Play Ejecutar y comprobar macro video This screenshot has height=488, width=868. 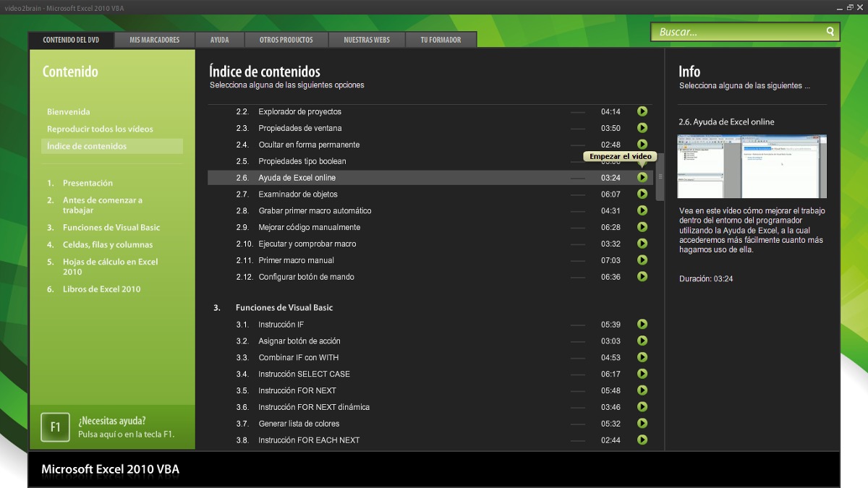click(642, 244)
